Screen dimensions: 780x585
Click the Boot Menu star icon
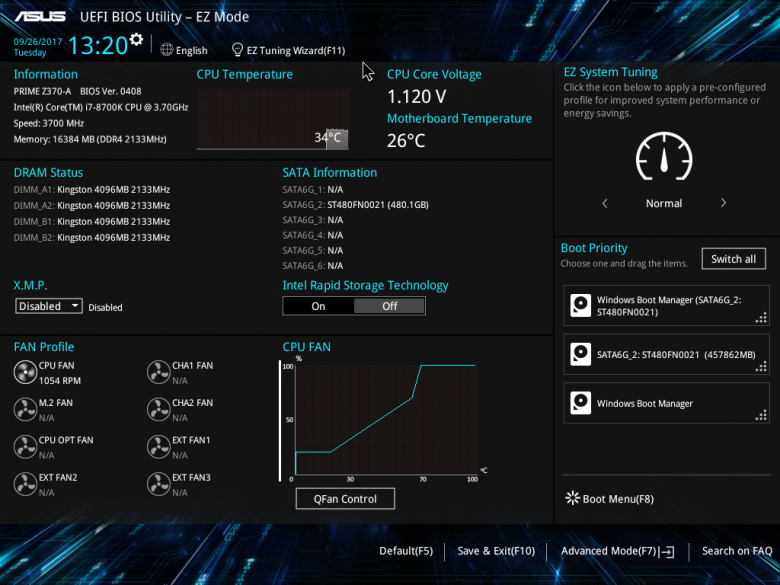573,498
